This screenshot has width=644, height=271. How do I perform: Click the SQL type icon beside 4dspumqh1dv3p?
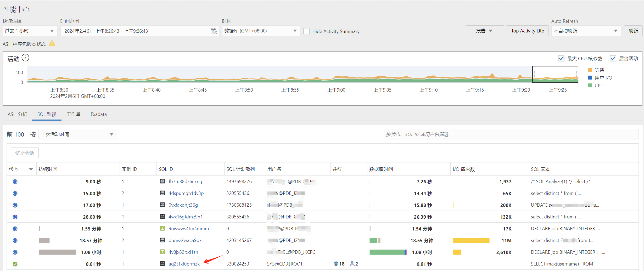point(162,193)
